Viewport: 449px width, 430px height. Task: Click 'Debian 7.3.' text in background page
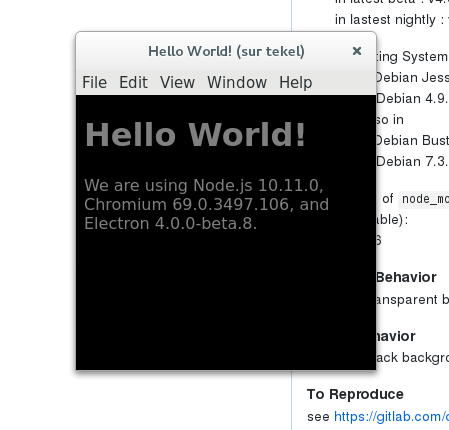[x=412, y=162]
